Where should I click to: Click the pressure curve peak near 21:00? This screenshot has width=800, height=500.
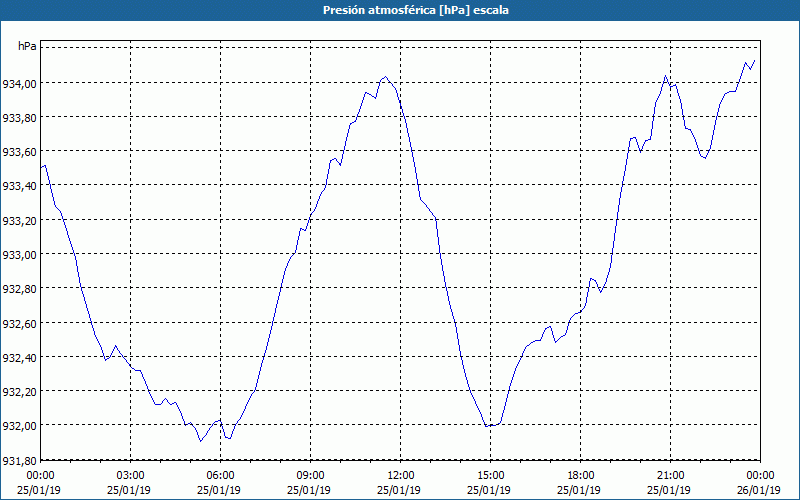(x=665, y=76)
